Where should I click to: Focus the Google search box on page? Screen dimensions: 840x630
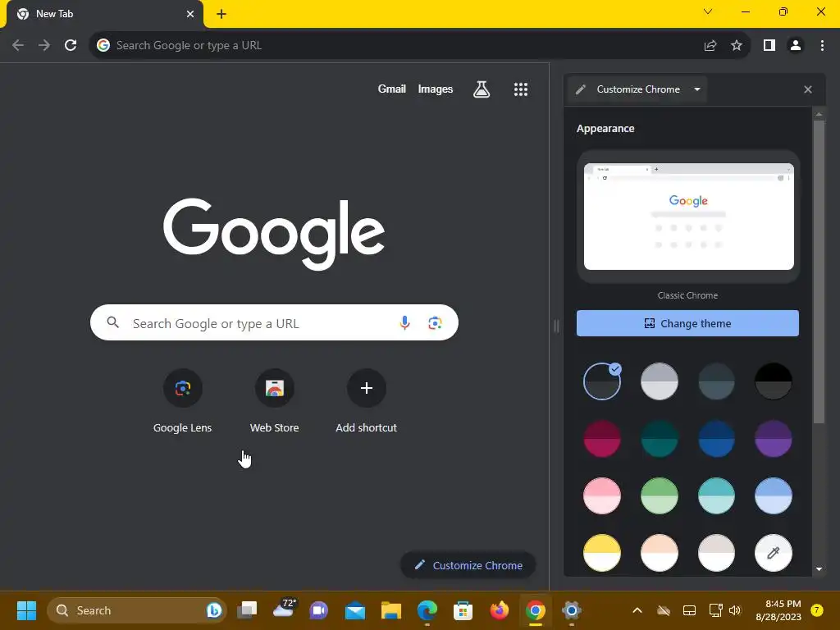tap(274, 322)
